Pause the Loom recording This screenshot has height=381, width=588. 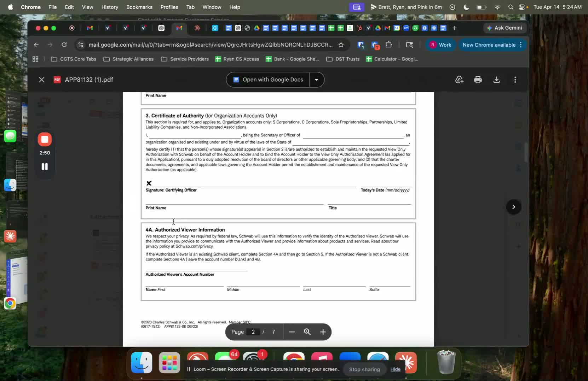(x=45, y=166)
